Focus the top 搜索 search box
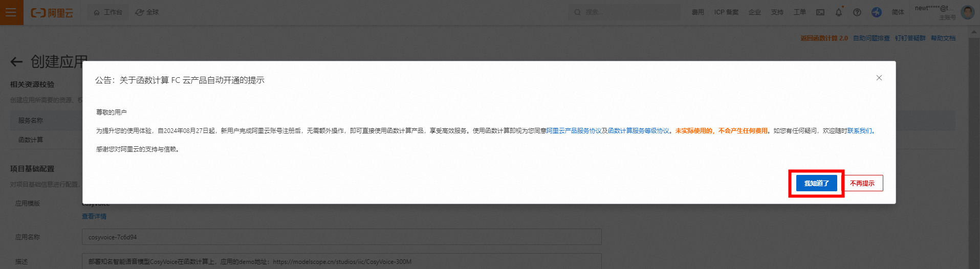 [624, 12]
